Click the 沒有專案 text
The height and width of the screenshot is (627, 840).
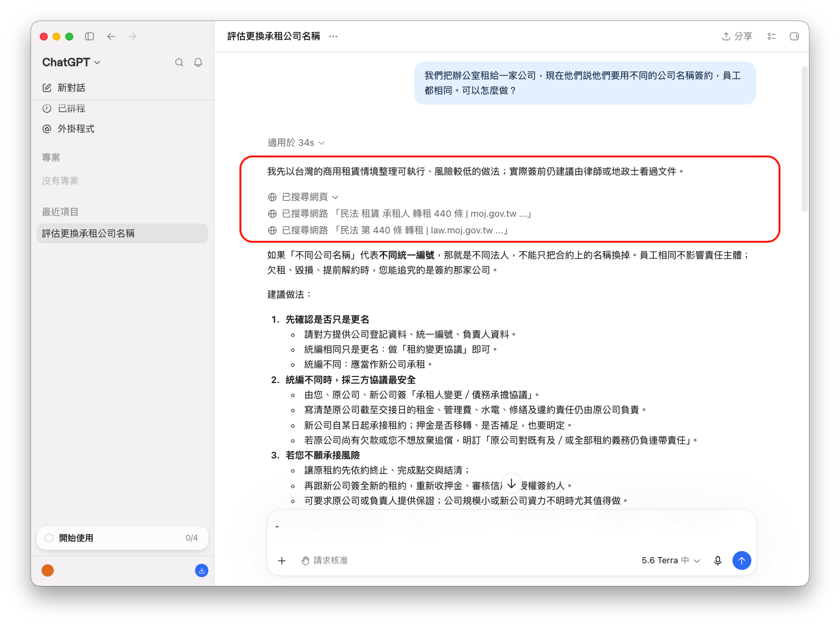tap(60, 181)
